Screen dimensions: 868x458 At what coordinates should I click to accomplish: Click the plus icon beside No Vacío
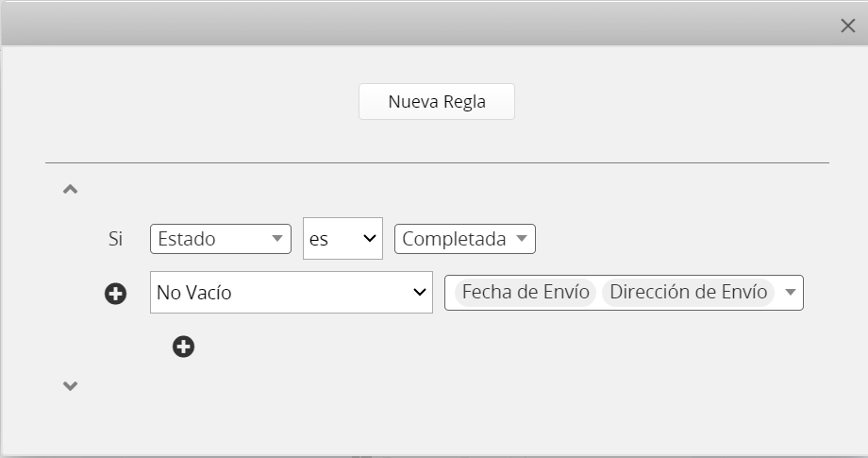115,294
